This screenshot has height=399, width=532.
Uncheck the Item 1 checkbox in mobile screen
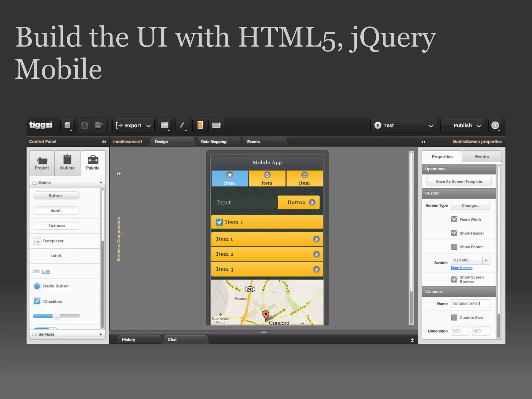click(219, 222)
